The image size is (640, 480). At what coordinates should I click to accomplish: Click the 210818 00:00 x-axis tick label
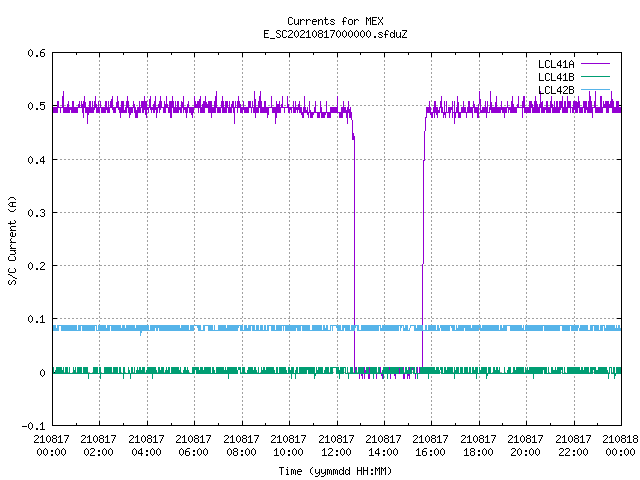point(620,445)
